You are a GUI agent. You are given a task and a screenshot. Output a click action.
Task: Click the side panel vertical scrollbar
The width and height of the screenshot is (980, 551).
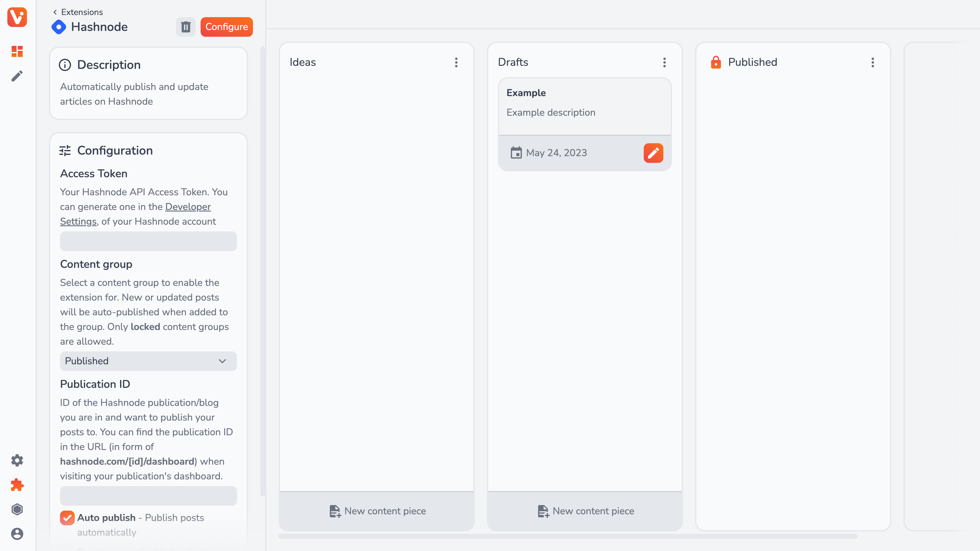[x=262, y=271]
